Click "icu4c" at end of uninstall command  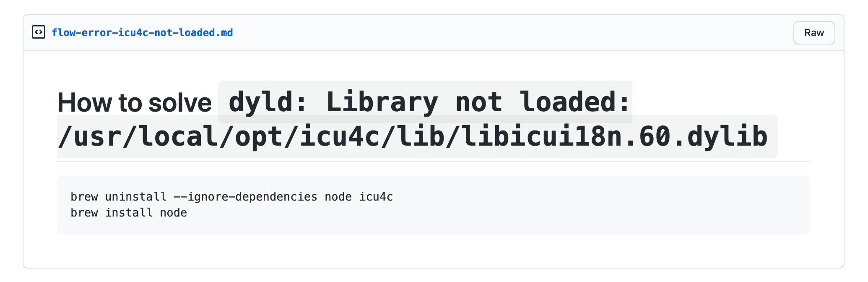click(376, 197)
